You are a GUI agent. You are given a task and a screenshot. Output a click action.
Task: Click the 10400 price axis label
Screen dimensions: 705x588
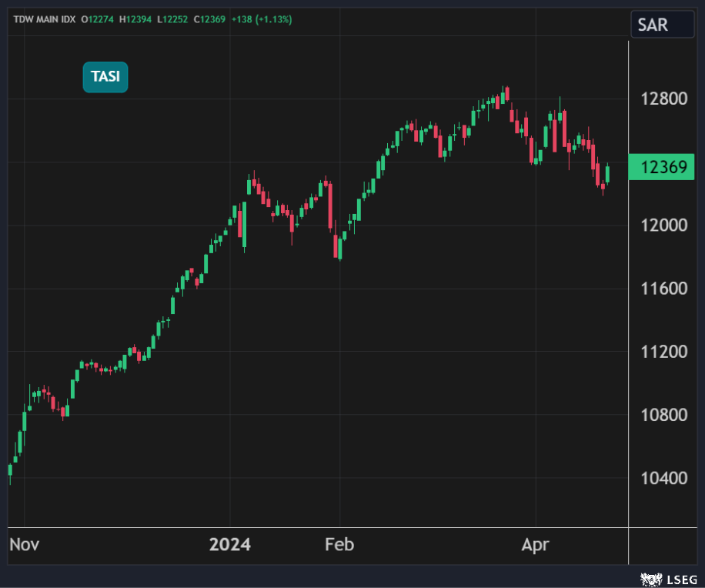pyautogui.click(x=662, y=478)
